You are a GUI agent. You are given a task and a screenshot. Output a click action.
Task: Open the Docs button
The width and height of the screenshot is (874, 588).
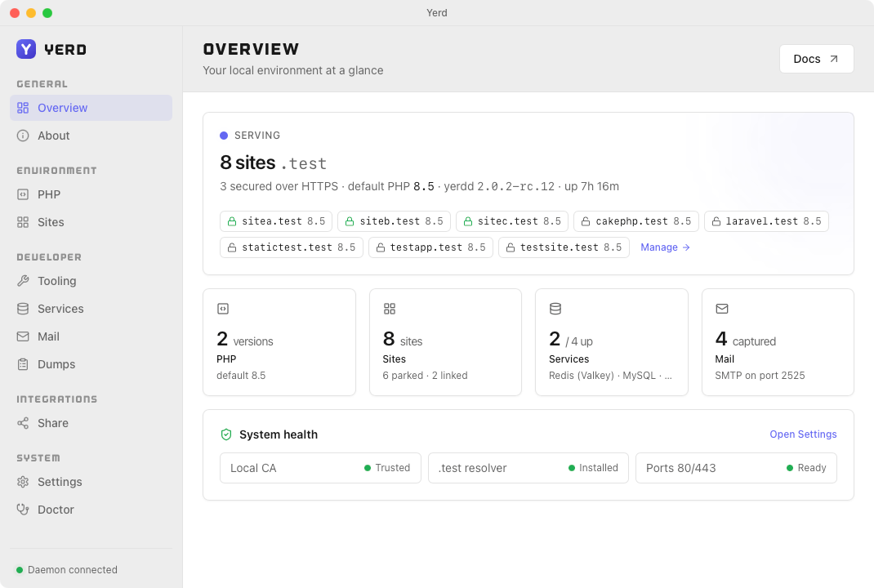point(817,59)
